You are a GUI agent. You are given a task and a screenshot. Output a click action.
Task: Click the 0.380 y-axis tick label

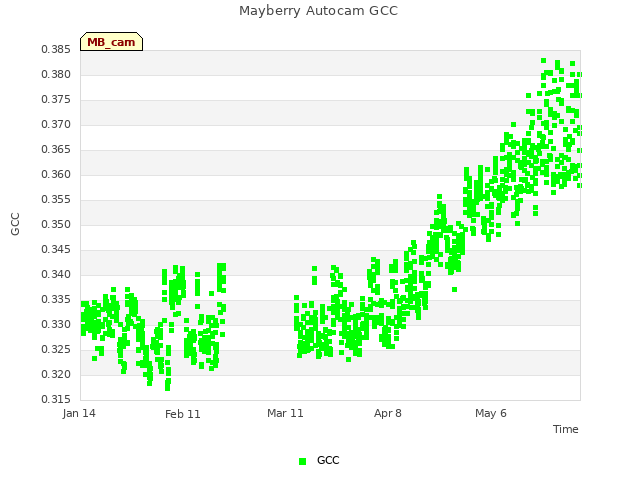pos(56,75)
